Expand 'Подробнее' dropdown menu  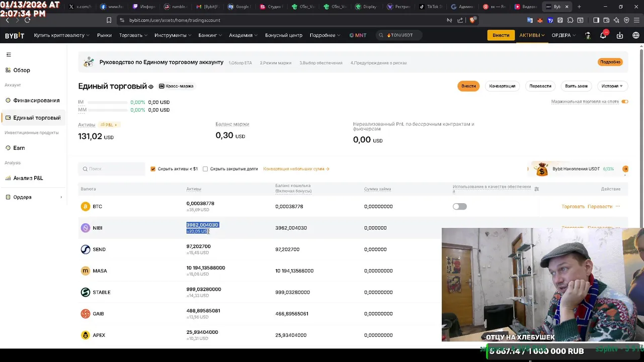(325, 35)
